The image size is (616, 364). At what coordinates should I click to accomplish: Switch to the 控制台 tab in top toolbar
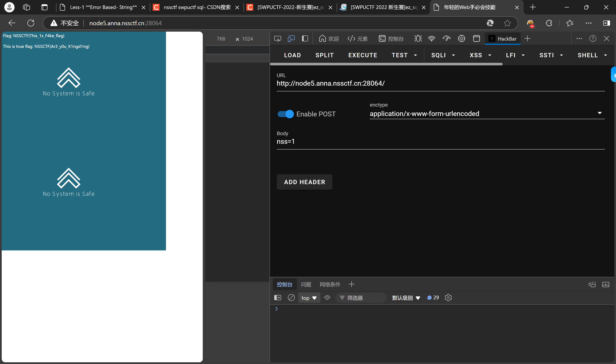(391, 38)
